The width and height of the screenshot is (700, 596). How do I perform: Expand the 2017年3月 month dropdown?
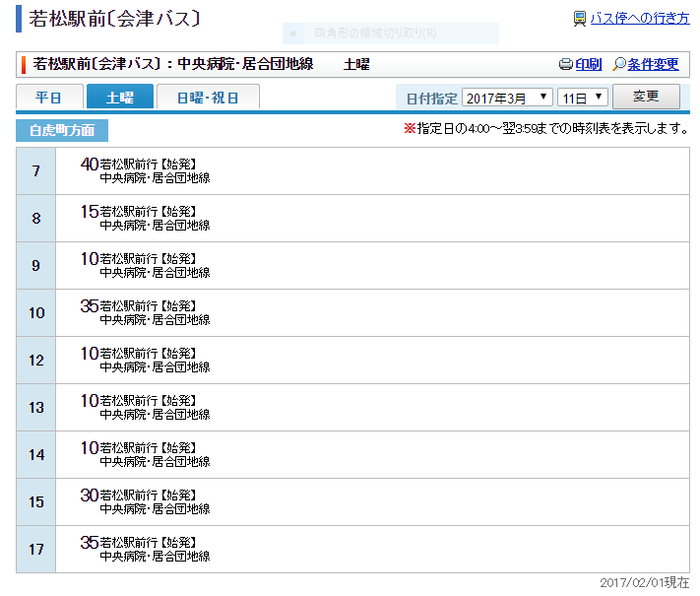point(507,98)
